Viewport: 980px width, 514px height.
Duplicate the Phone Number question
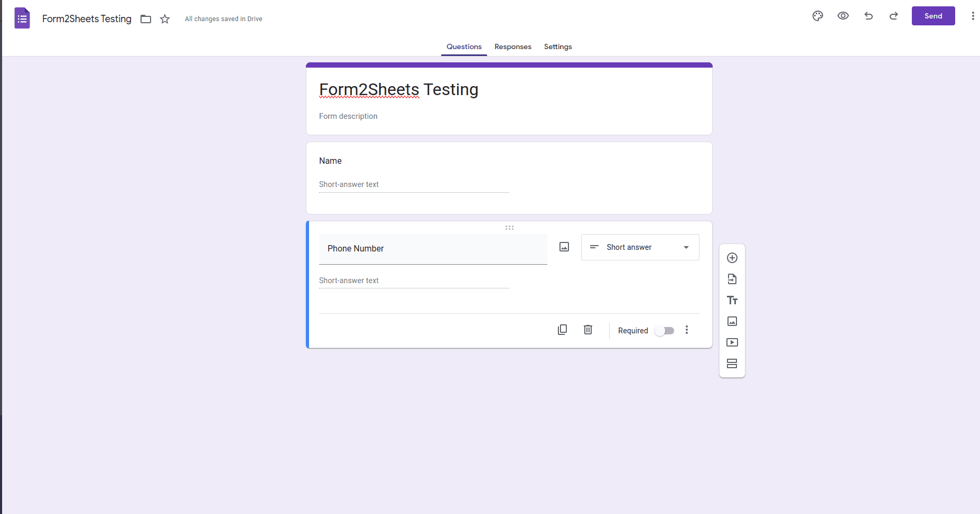click(563, 330)
